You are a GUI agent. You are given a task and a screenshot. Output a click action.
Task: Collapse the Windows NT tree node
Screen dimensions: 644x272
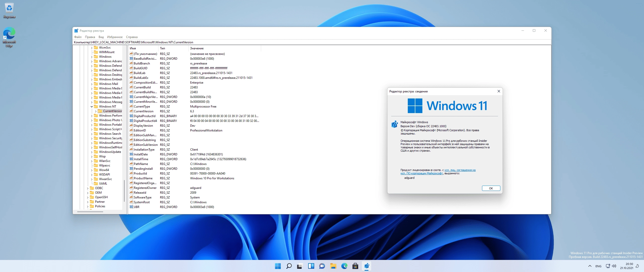coord(92,107)
